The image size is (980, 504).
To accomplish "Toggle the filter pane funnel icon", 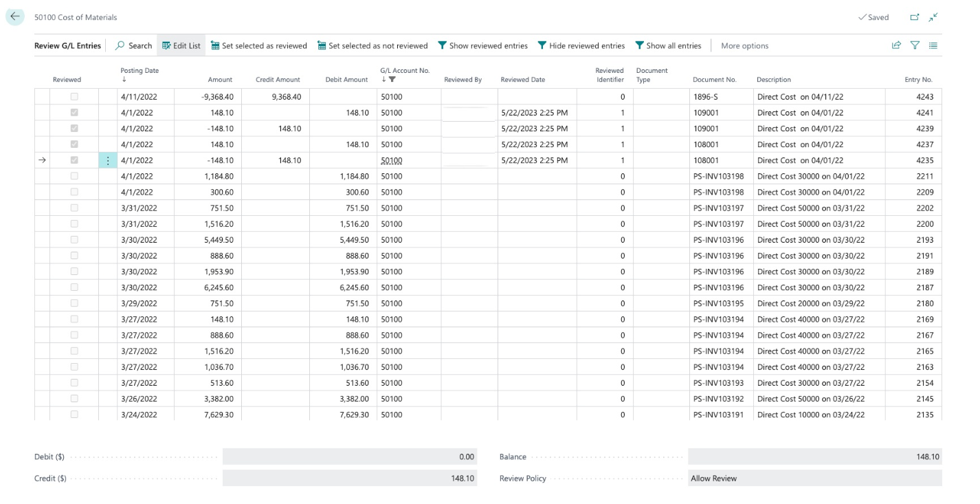I will tap(915, 45).
